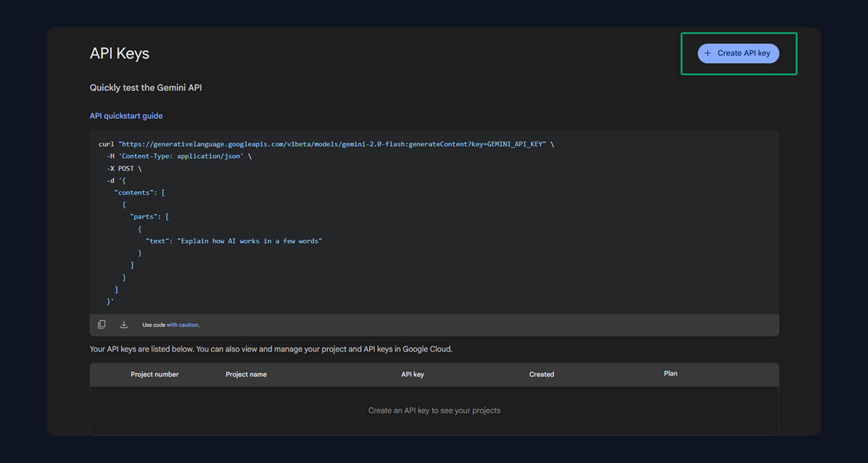868x463 pixels.
Task: Click the API Keys page heading
Action: pyautogui.click(x=119, y=53)
